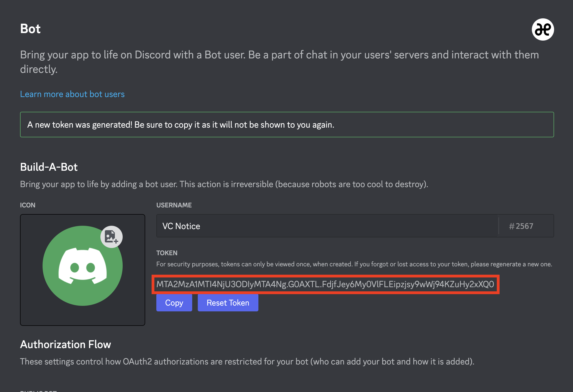Click the TOKEN label above the token field
This screenshot has height=392, width=573.
pos(167,253)
